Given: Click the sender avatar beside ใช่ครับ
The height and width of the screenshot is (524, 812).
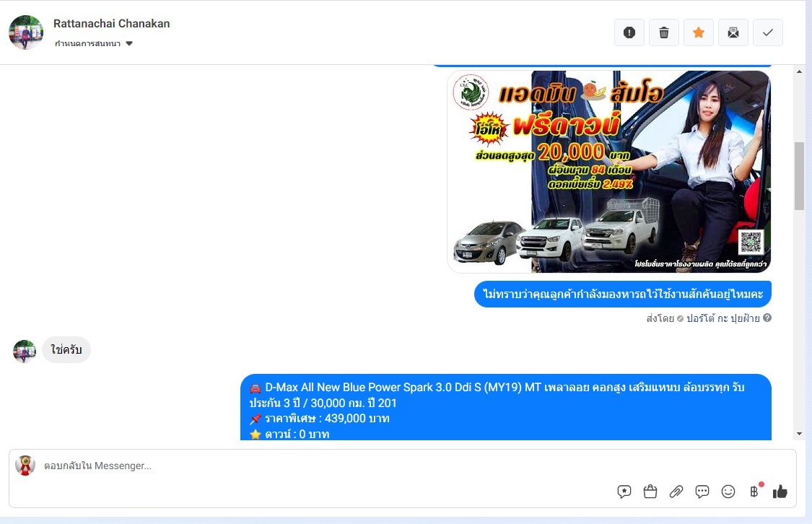Looking at the screenshot, I should 25,351.
